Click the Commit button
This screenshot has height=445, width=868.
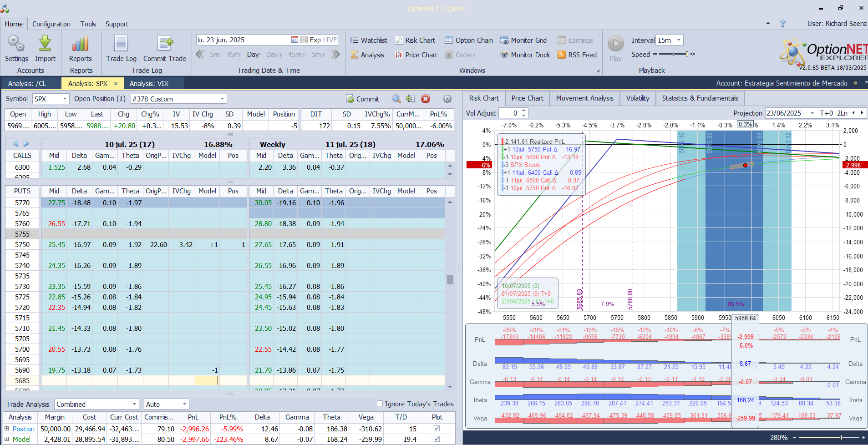363,99
